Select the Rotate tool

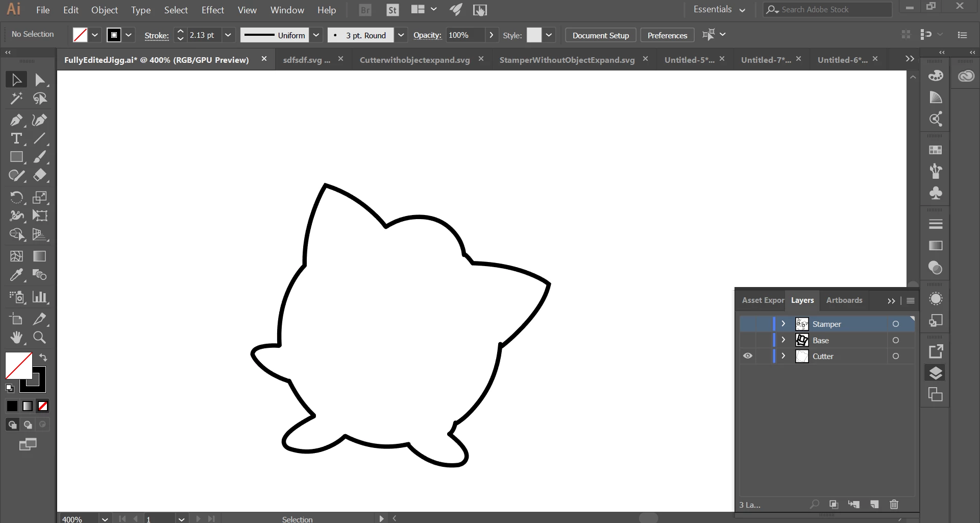(16, 197)
